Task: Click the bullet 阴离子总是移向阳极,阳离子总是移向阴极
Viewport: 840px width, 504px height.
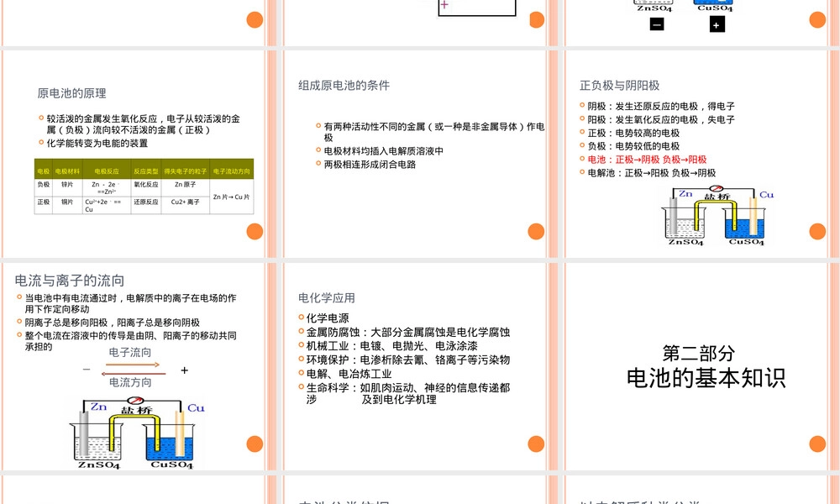Action: 112,323
